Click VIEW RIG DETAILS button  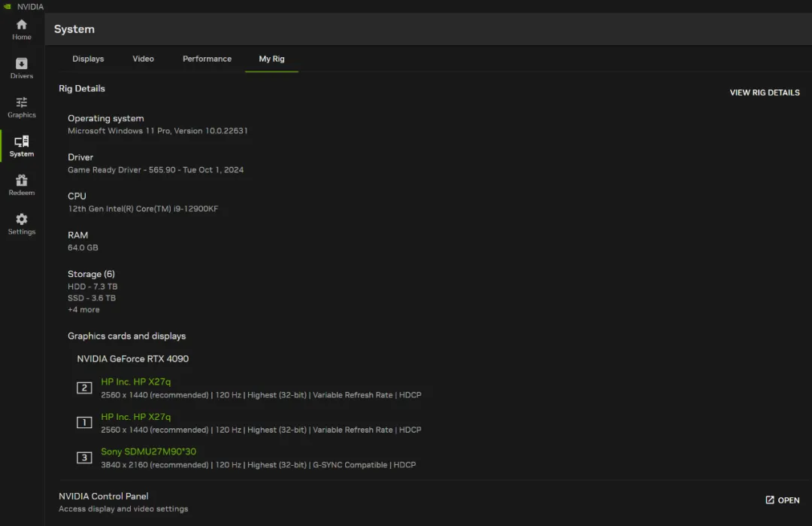tap(765, 93)
